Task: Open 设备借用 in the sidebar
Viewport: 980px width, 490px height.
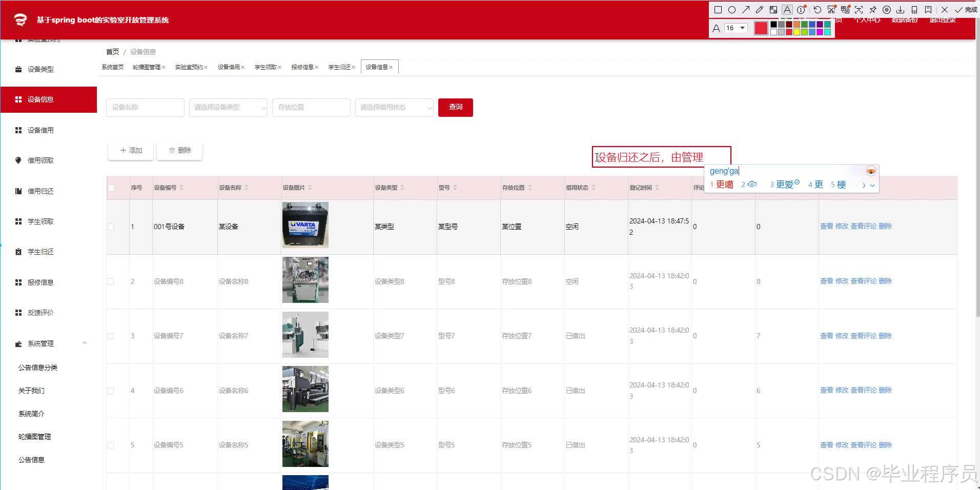Action: pyautogui.click(x=40, y=130)
